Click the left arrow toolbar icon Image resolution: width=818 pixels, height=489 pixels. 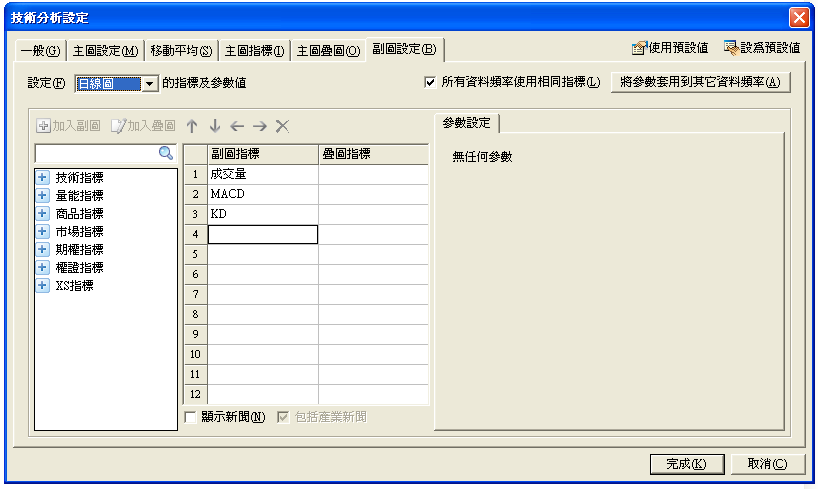[237, 126]
